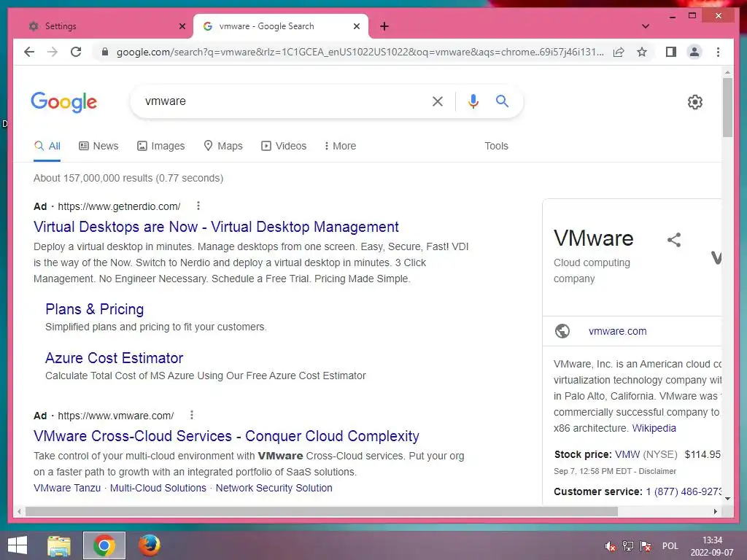Bookmark this page with the star icon

click(642, 52)
